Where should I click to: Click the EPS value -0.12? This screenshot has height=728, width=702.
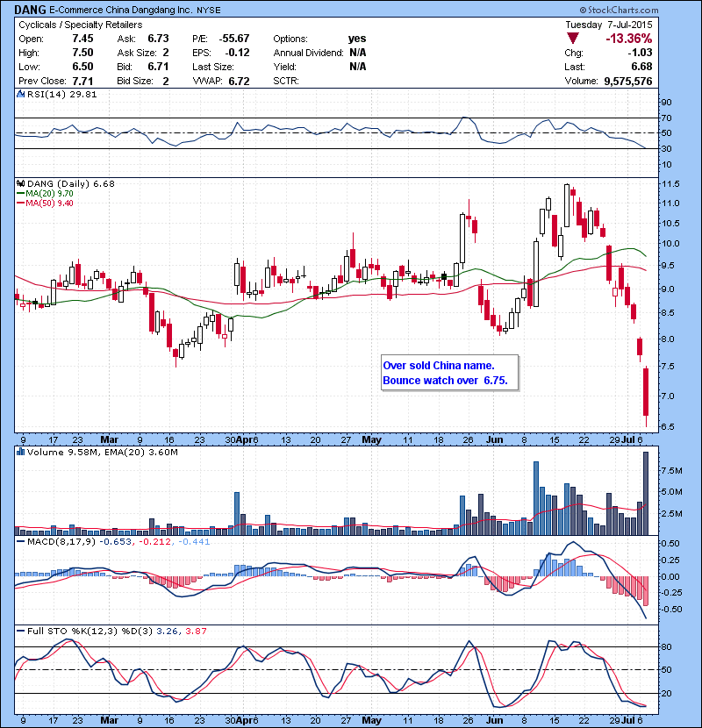click(237, 53)
